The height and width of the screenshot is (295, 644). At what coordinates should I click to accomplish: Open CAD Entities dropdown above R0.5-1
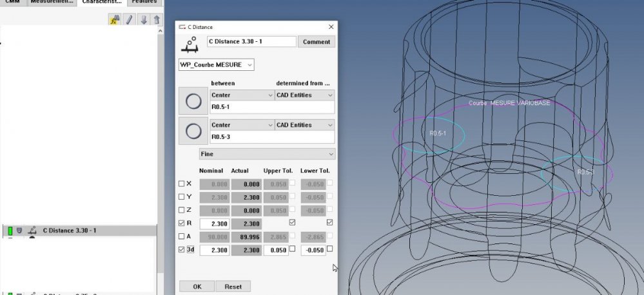[305, 95]
